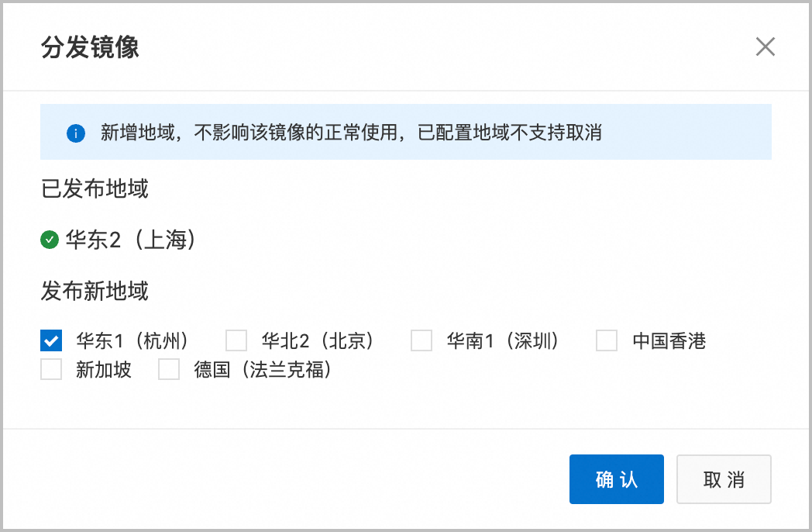Check the 新加坡 region box

click(x=51, y=370)
